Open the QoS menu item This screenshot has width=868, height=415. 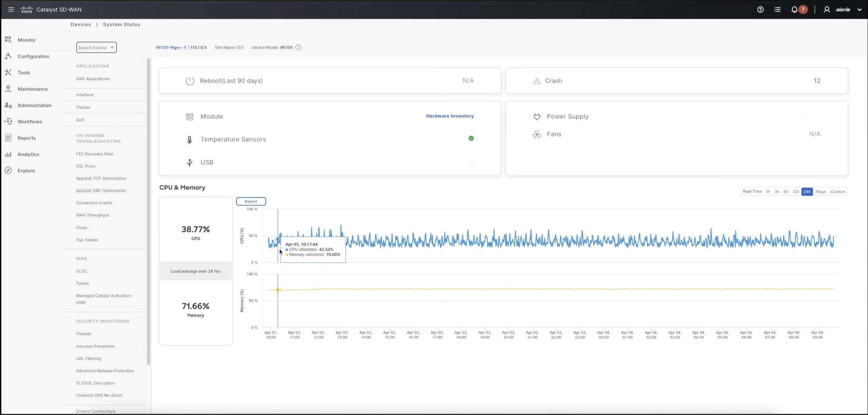80,120
